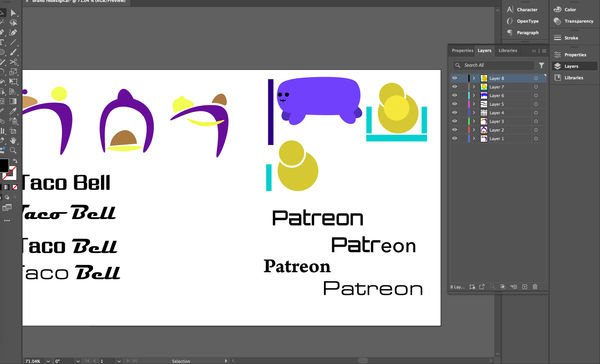Swap fill and stroke colors arrow

(x=15, y=161)
